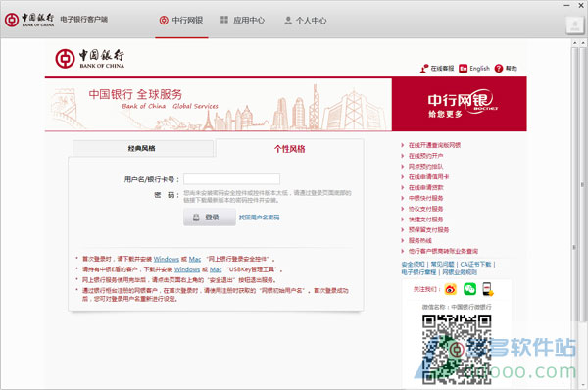Open the 找回用户名密码 link

pos(259,218)
